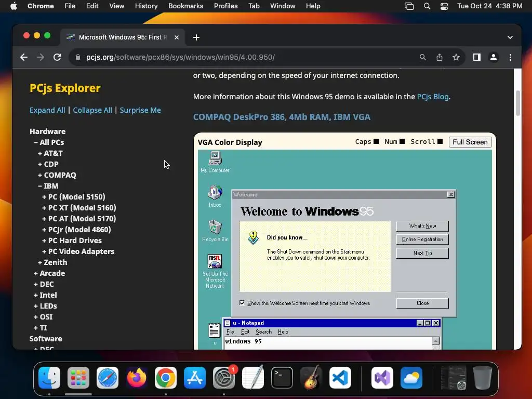Open macOS Control Center in menu bar

[444, 6]
